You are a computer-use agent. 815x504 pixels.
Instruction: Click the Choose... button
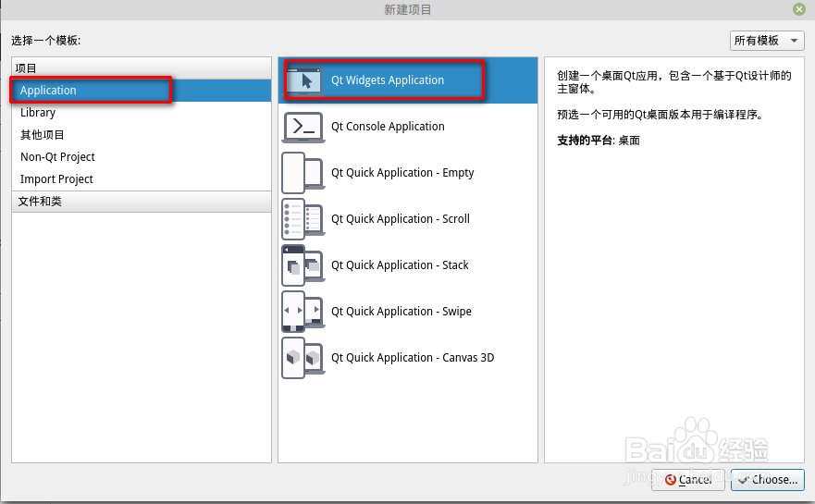[768, 480]
